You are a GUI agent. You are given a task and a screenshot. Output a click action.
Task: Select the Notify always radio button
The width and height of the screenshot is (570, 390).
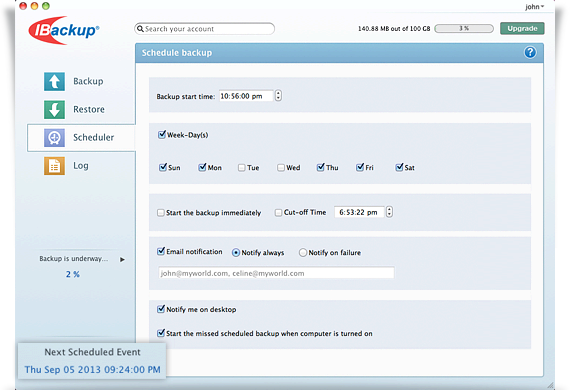[x=236, y=253]
